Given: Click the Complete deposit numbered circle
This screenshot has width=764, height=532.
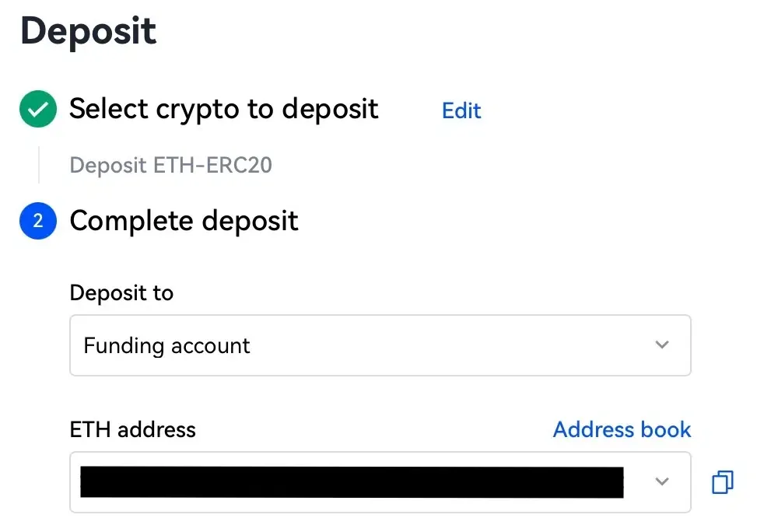Looking at the screenshot, I should (37, 221).
